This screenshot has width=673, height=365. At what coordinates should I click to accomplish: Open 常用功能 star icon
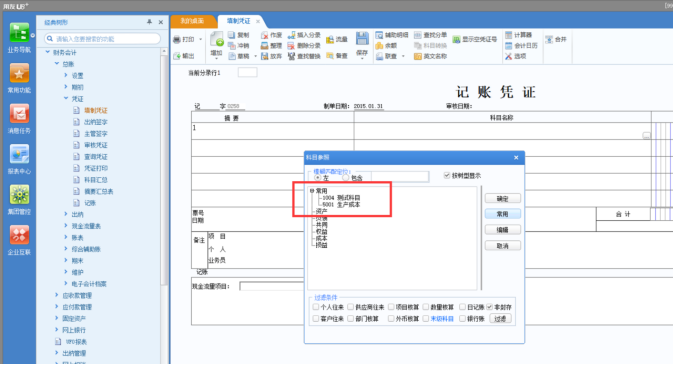point(19,73)
